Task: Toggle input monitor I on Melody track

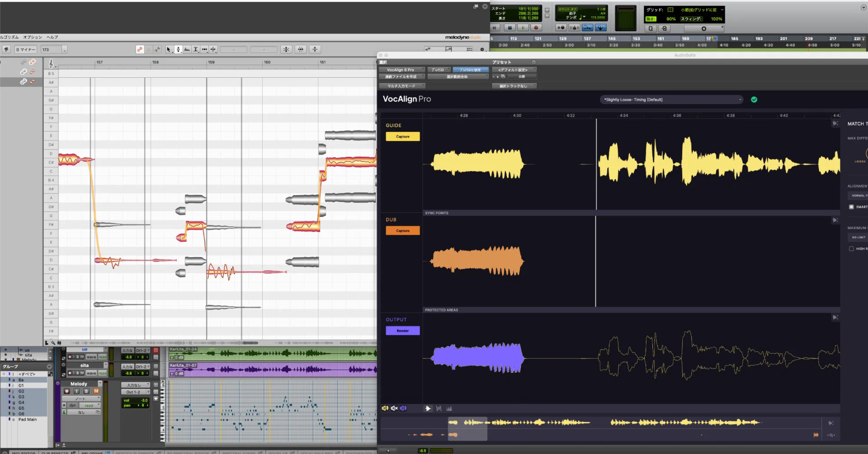Action: 76,391
